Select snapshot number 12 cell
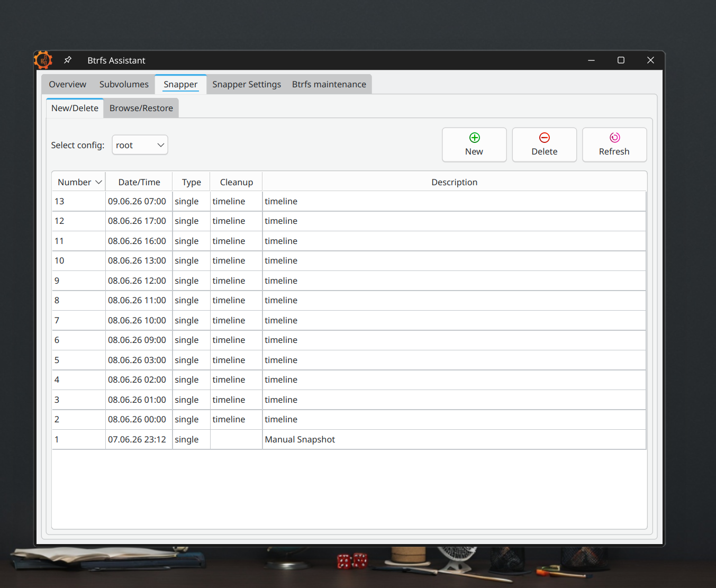The image size is (716, 588). (79, 221)
